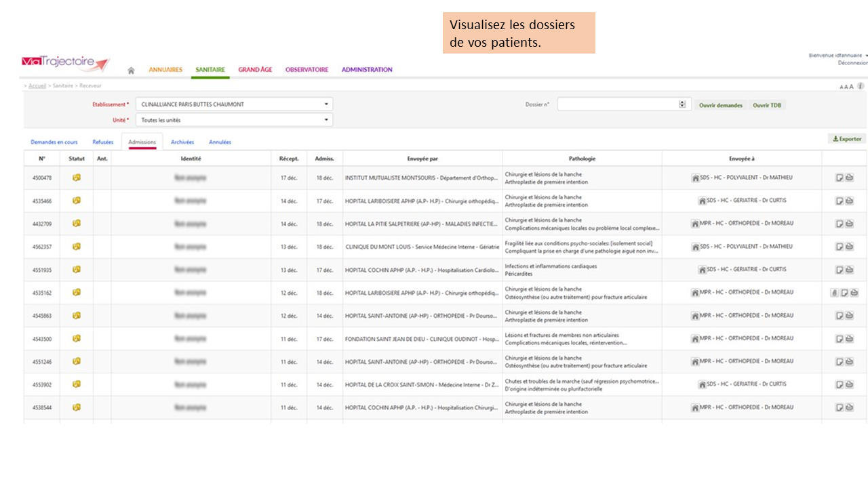Switch to the Archivées tab
Screen dimensions: 868x488
click(182, 142)
